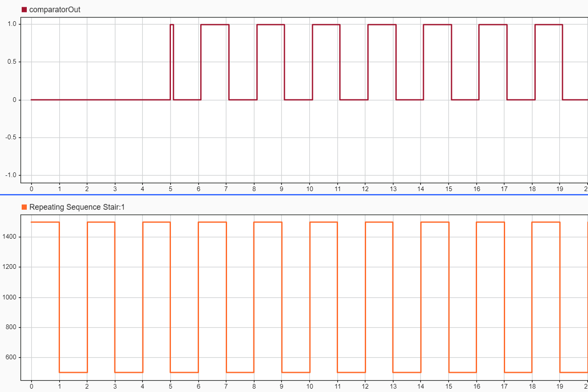Click x-axis tick 0 under comparatorOut plot
The height and width of the screenshot is (392, 588).
click(31, 189)
